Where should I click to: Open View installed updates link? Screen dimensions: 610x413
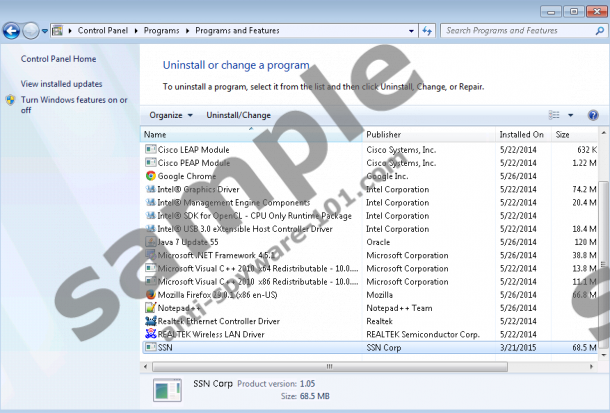pyautogui.click(x=61, y=84)
